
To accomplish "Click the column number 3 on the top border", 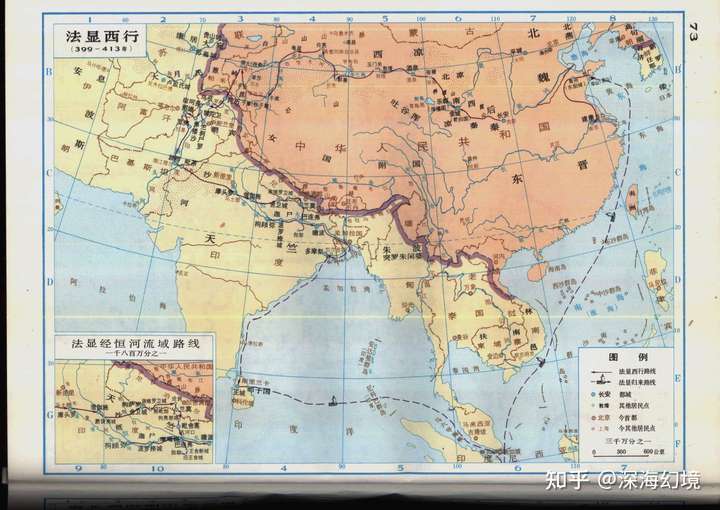I will [x=240, y=19].
